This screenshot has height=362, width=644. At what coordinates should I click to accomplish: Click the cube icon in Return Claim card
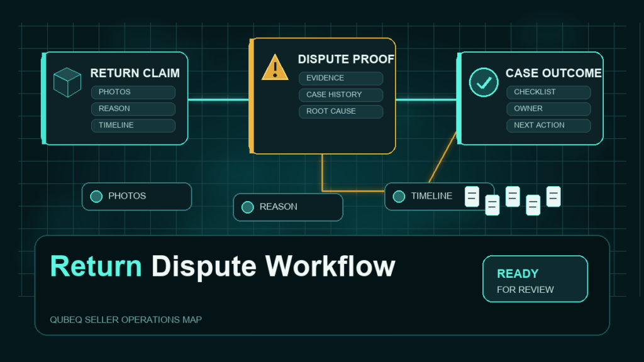pyautogui.click(x=67, y=82)
